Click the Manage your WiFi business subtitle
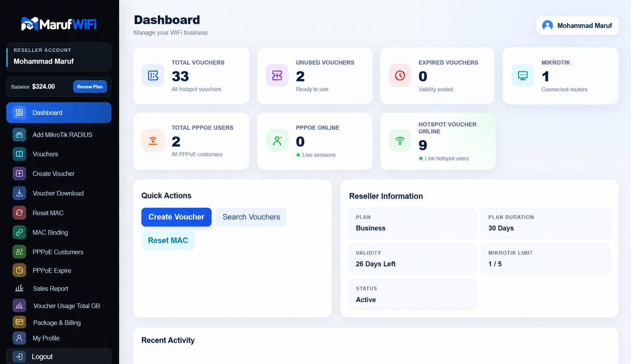Viewport: 631px width, 364px height. point(170,32)
